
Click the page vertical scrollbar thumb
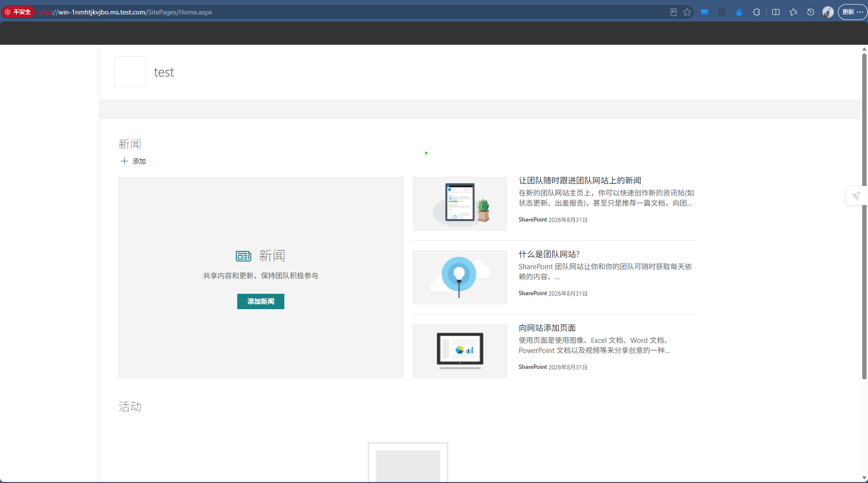coord(864,216)
